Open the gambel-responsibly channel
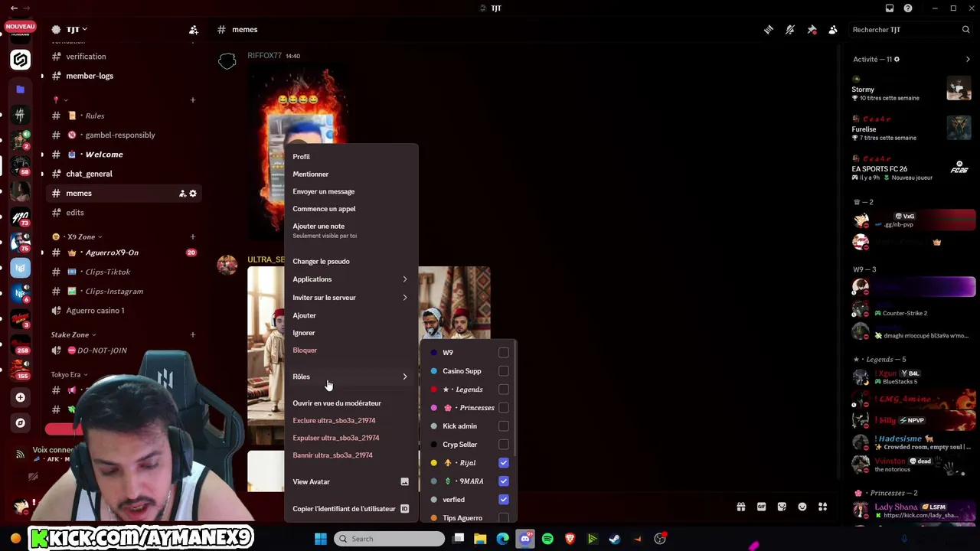This screenshot has width=980, height=551. 122,135
